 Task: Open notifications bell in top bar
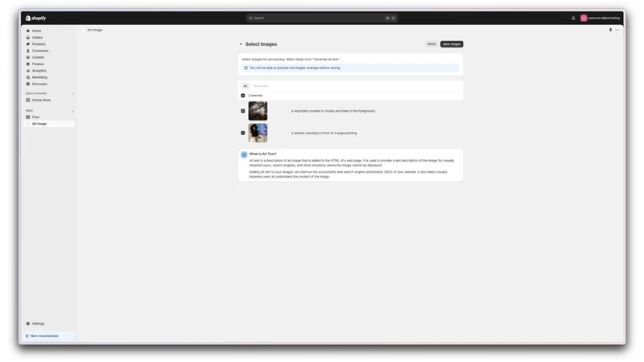pos(573,18)
